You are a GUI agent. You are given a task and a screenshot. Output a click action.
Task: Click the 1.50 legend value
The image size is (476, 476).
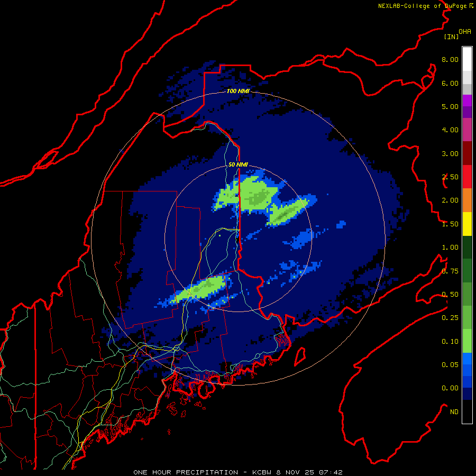(x=450, y=224)
